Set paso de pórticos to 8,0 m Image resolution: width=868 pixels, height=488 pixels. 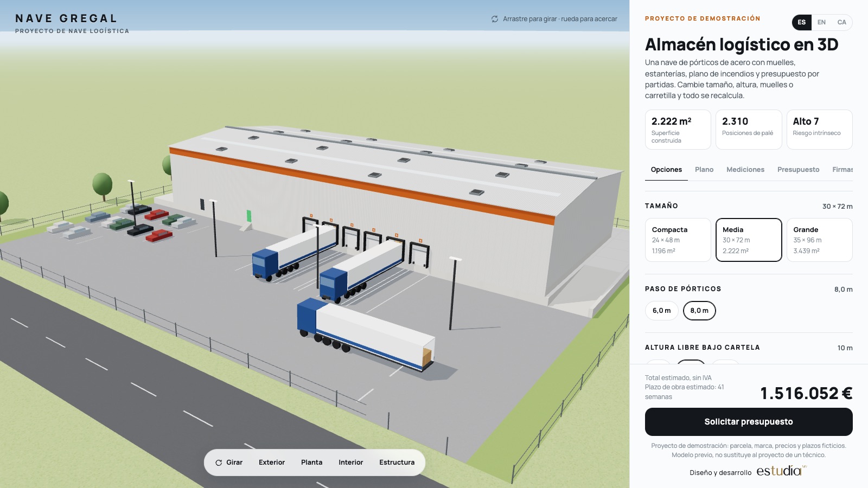point(699,311)
